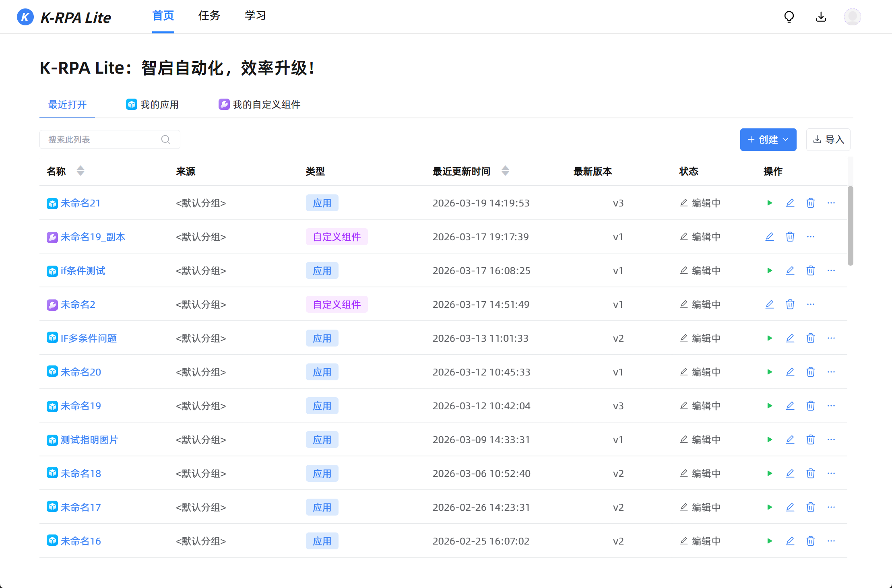Sort by 最近更新时间 column
The width and height of the screenshot is (892, 588).
click(505, 171)
